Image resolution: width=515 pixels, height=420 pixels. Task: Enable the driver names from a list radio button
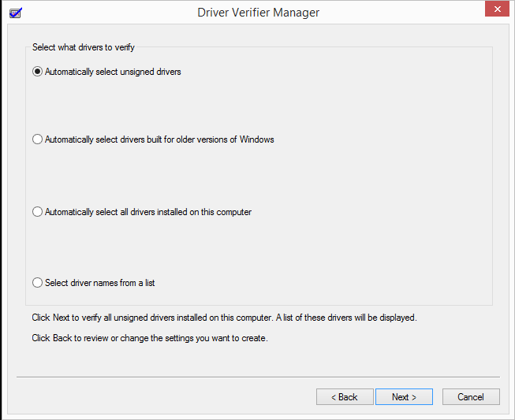[37, 283]
